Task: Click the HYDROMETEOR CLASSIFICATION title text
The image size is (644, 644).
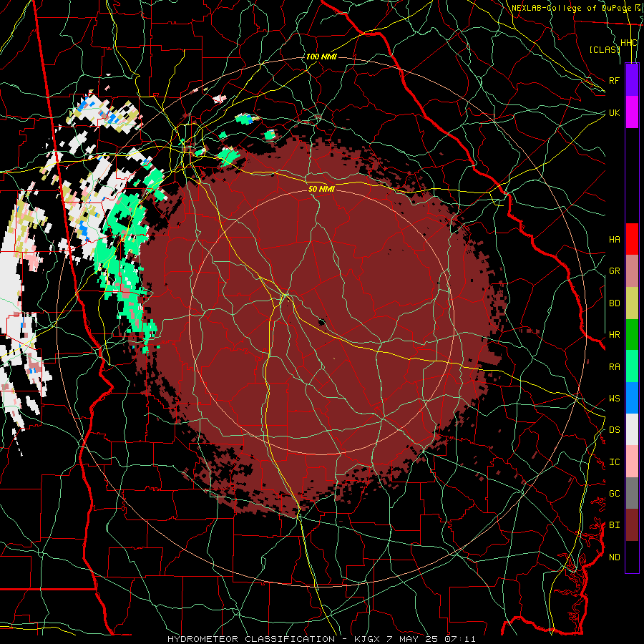Action: click(x=251, y=639)
